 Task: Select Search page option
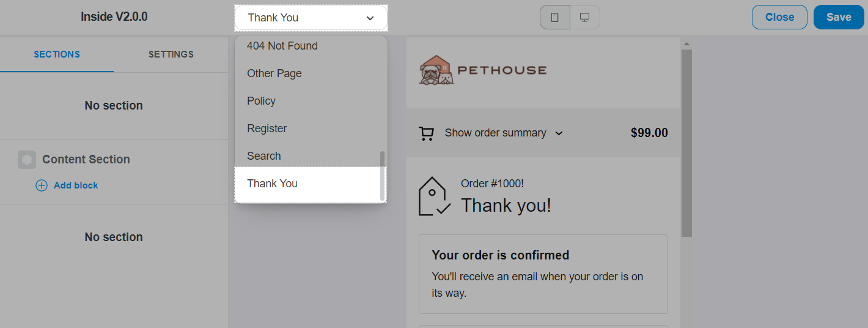264,156
